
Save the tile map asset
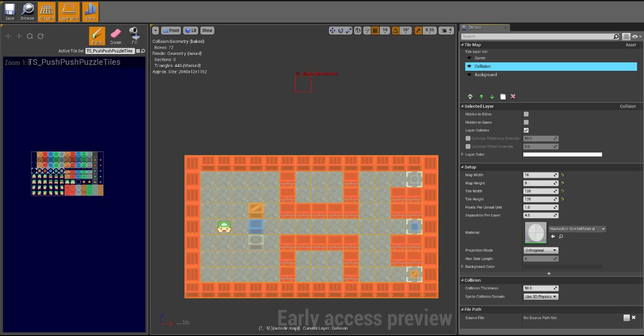[9, 12]
